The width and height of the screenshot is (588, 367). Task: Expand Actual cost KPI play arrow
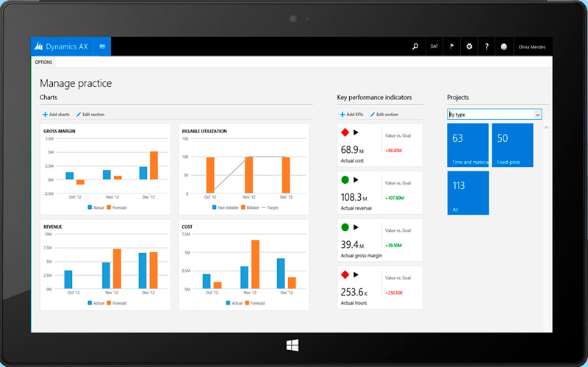point(356,132)
